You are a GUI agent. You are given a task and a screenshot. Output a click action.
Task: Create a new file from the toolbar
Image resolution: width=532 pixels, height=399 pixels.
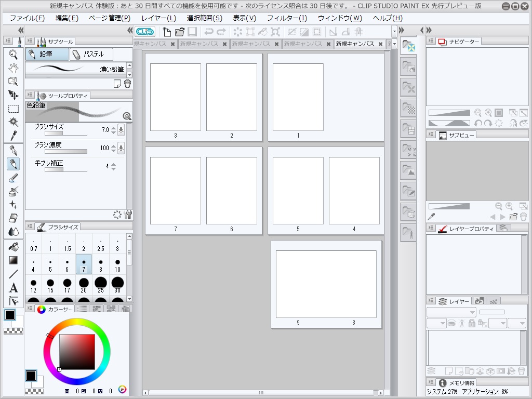166,32
